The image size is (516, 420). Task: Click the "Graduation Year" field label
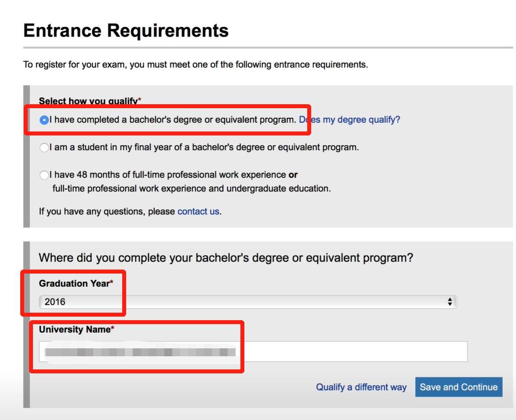click(74, 284)
